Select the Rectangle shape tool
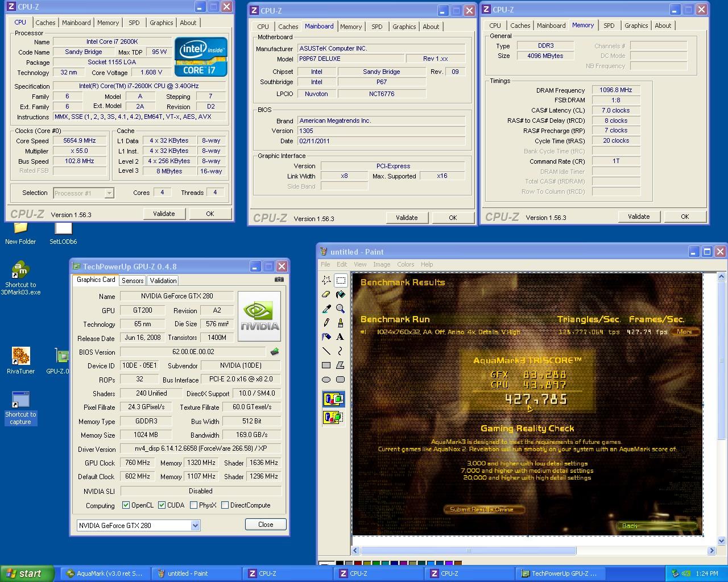Screen dimensions: 728x582 pyautogui.click(x=326, y=365)
